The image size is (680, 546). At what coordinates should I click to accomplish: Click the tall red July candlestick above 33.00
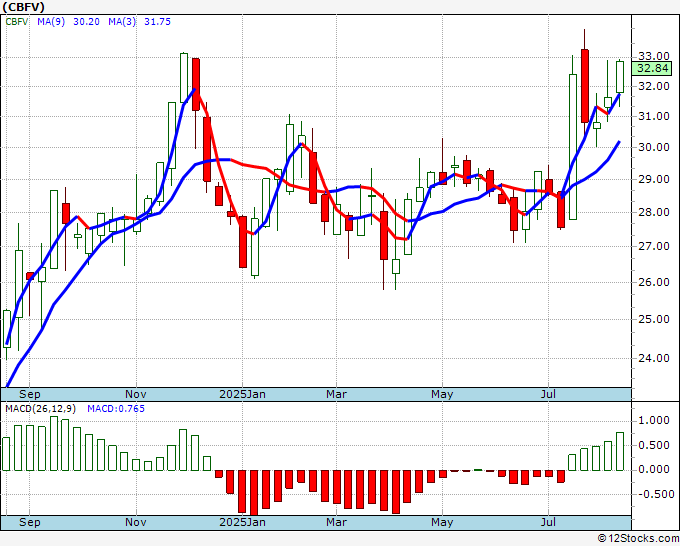585,86
